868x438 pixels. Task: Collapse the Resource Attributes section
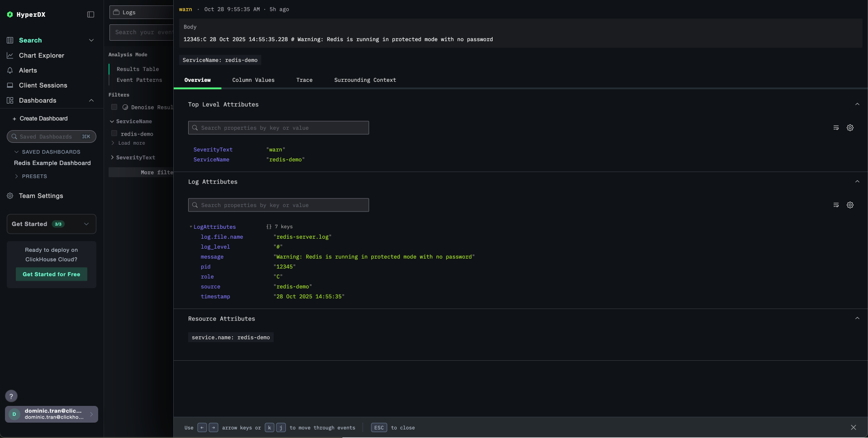(857, 319)
